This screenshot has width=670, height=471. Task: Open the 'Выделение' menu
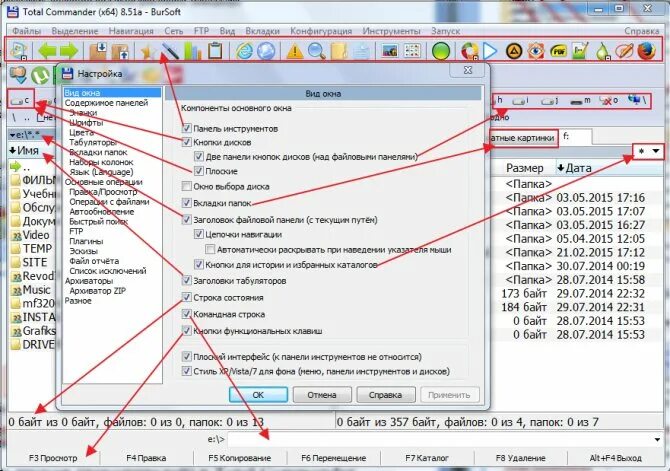(75, 31)
